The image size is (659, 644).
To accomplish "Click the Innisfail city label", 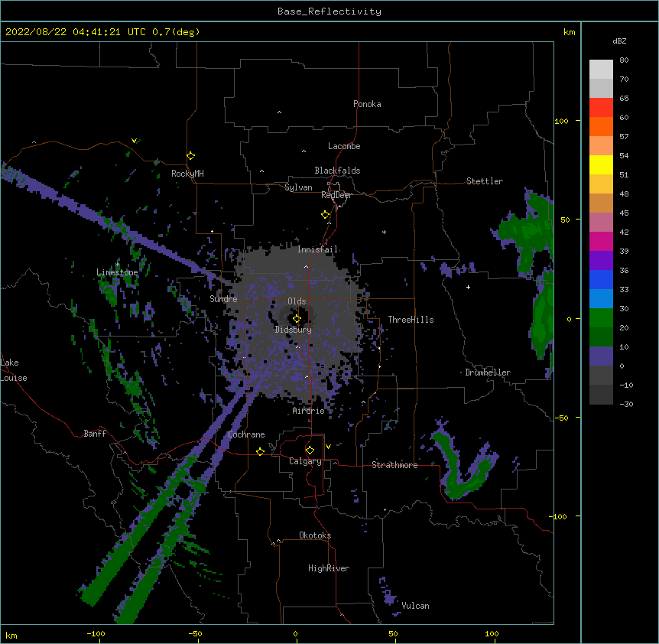I will [317, 249].
